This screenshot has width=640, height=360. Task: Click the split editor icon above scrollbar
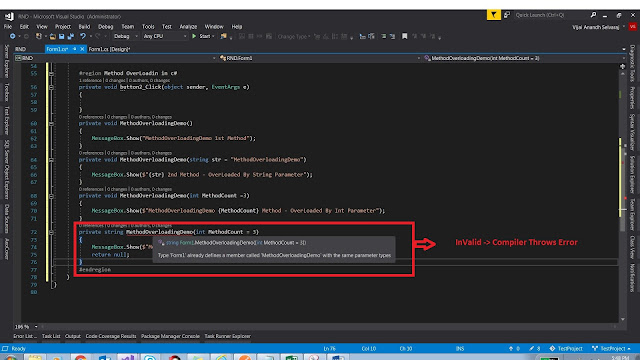(x=622, y=66)
